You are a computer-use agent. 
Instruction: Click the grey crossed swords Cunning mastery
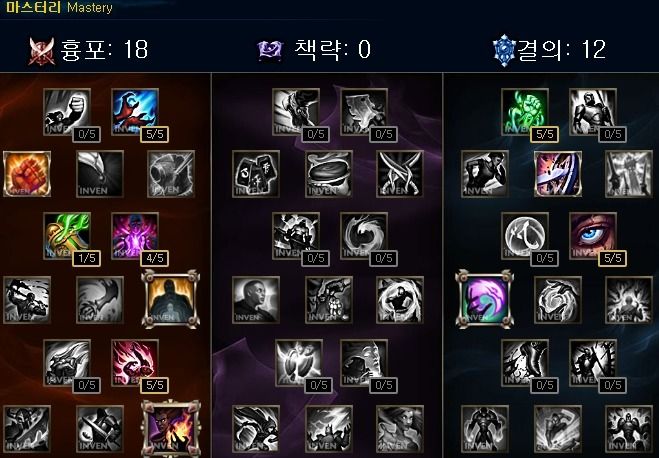tap(400, 174)
